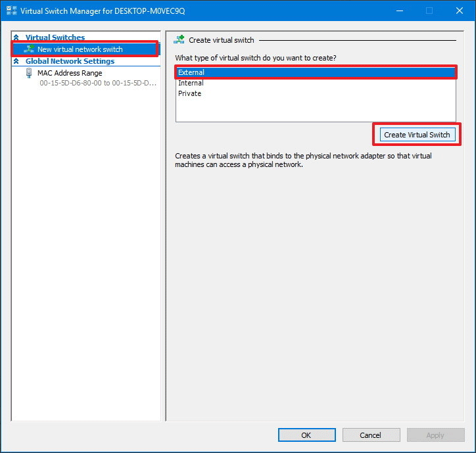Close the Virtual Switch Manager window
The image size is (476, 453).
(x=460, y=11)
